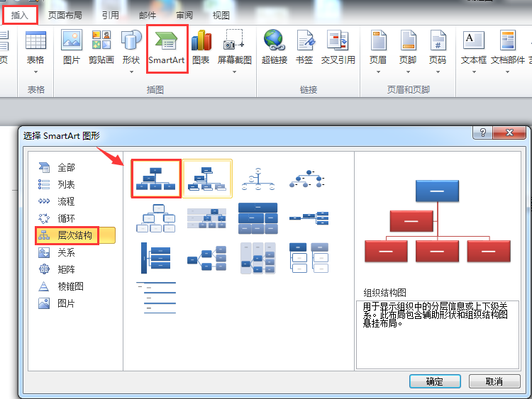Screen dimensions: 532x399
Task: Choose the hierarchy list layout thumbnail
Action: coord(309,258)
